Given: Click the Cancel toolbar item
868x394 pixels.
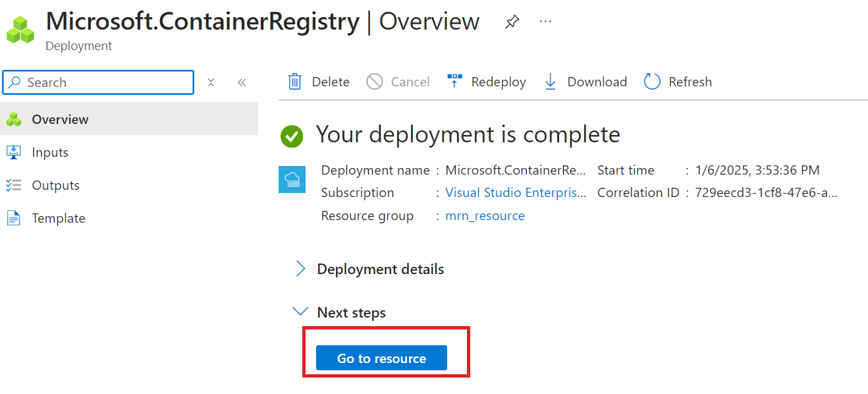Looking at the screenshot, I should tap(398, 82).
